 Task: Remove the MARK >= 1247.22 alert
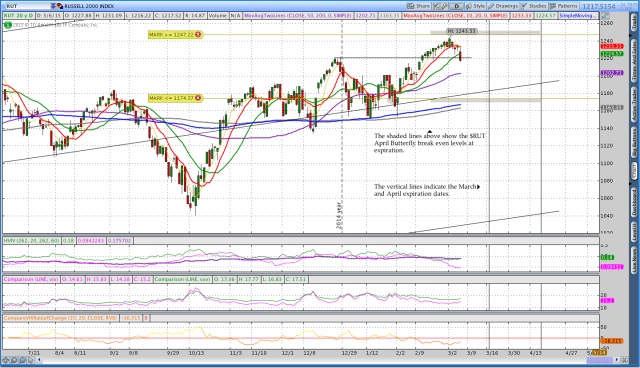click(198, 35)
